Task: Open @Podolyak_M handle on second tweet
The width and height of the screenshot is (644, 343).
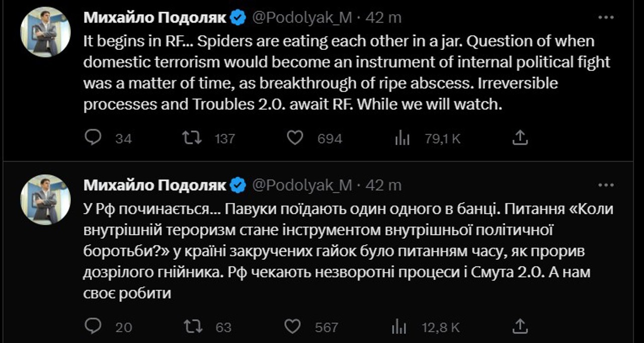Action: pyautogui.click(x=302, y=185)
